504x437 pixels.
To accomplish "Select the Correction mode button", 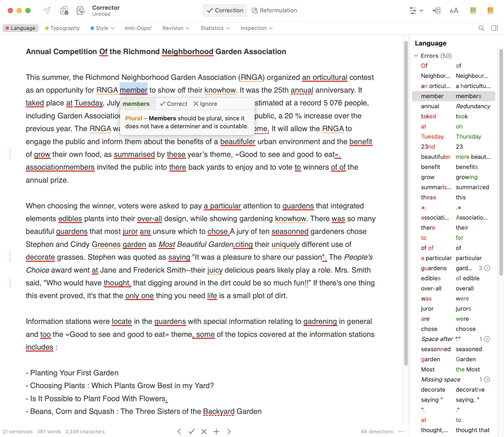I will coord(225,11).
